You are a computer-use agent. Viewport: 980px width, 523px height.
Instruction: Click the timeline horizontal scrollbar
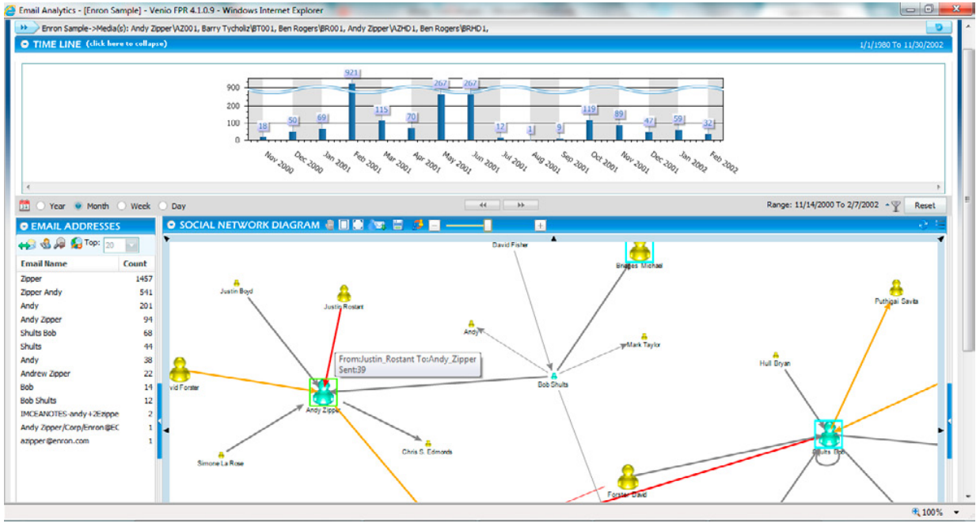[482, 188]
